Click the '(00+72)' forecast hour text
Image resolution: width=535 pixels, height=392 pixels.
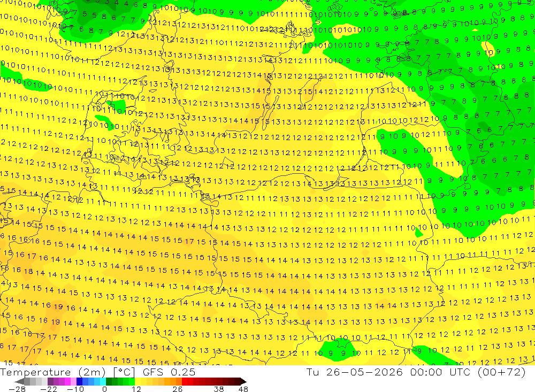pyautogui.click(x=502, y=372)
